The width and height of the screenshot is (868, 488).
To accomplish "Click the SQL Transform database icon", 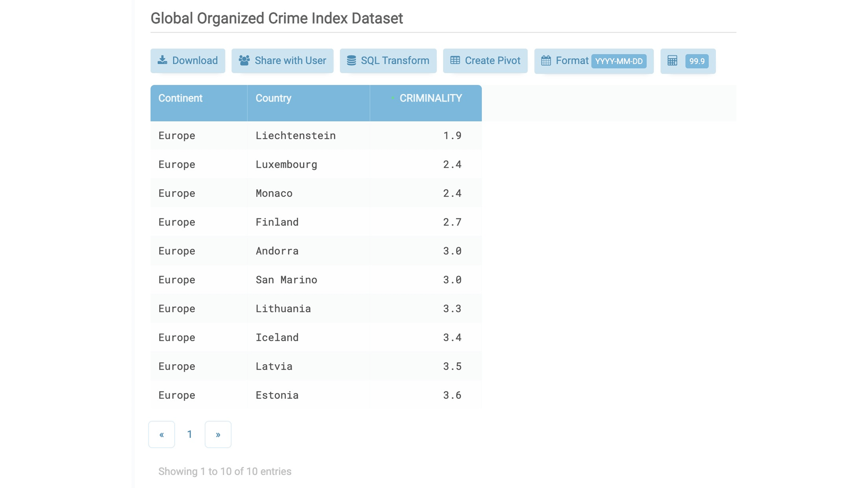I will click(351, 60).
